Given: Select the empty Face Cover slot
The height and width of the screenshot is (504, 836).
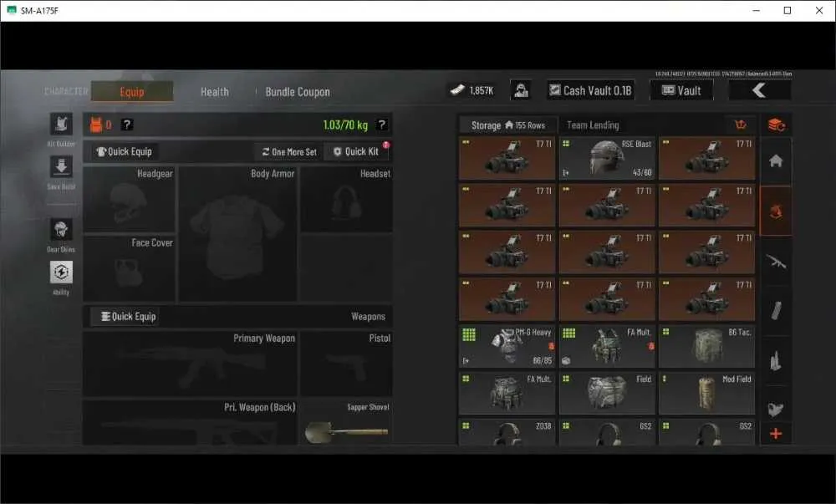Looking at the screenshot, I should (129, 268).
